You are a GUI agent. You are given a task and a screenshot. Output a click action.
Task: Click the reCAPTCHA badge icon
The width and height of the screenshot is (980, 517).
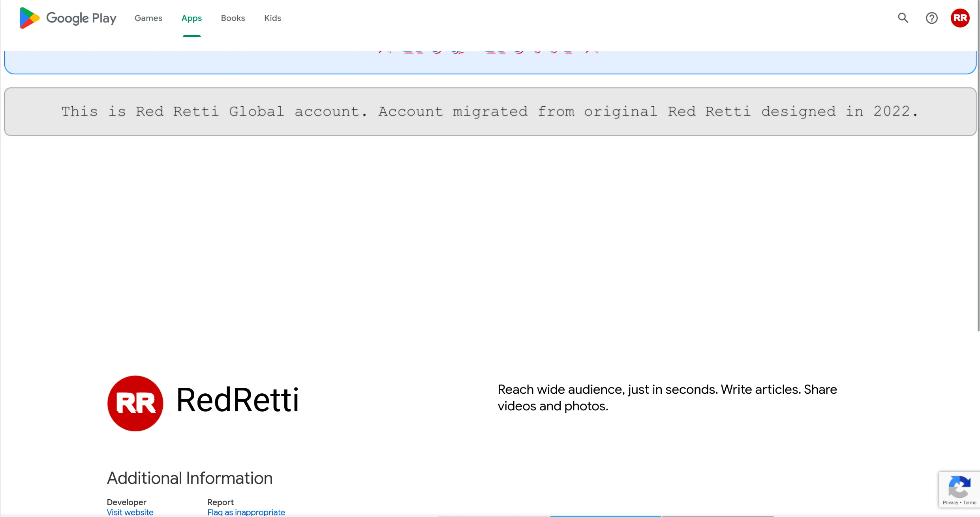tap(959, 487)
